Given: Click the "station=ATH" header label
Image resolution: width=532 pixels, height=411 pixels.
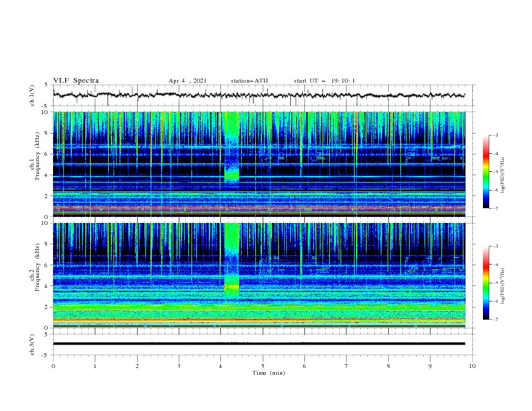Looking at the screenshot, I should (x=249, y=81).
